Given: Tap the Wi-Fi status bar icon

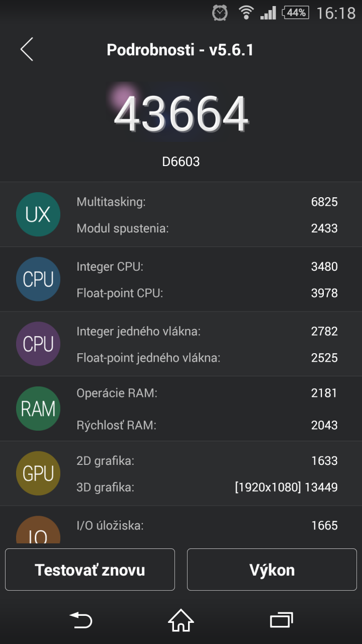Looking at the screenshot, I should coord(246,13).
